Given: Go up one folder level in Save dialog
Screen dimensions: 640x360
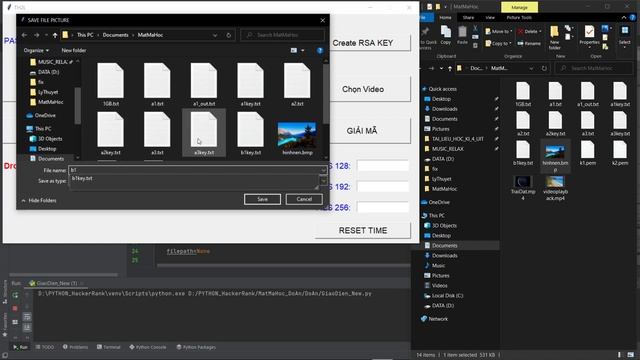Looking at the screenshot, I should tap(55, 35).
